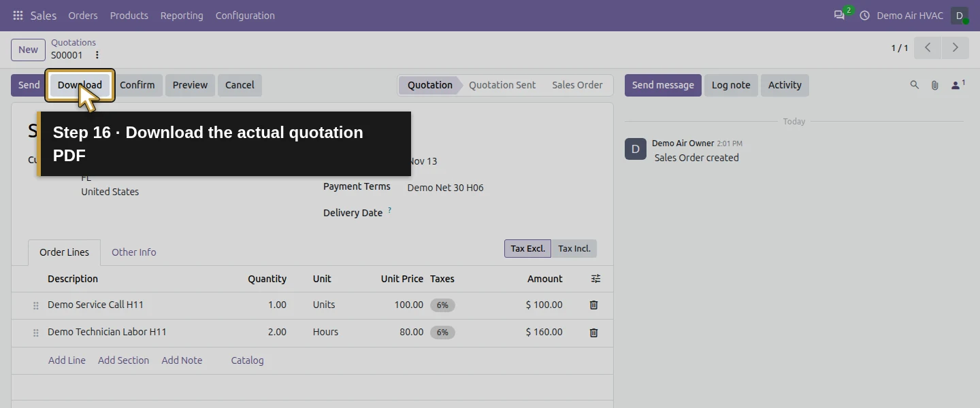The width and height of the screenshot is (980, 408).
Task: Open the attachments paperclip icon
Action: pos(935,85)
